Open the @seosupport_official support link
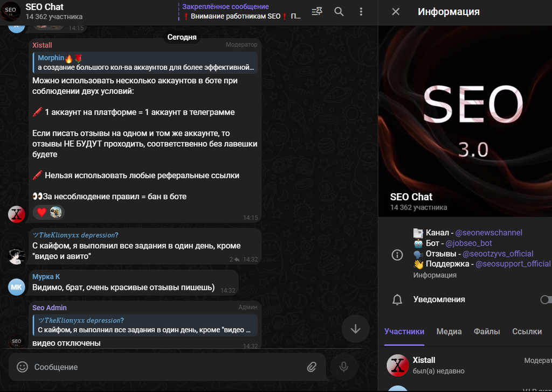 coord(513,264)
